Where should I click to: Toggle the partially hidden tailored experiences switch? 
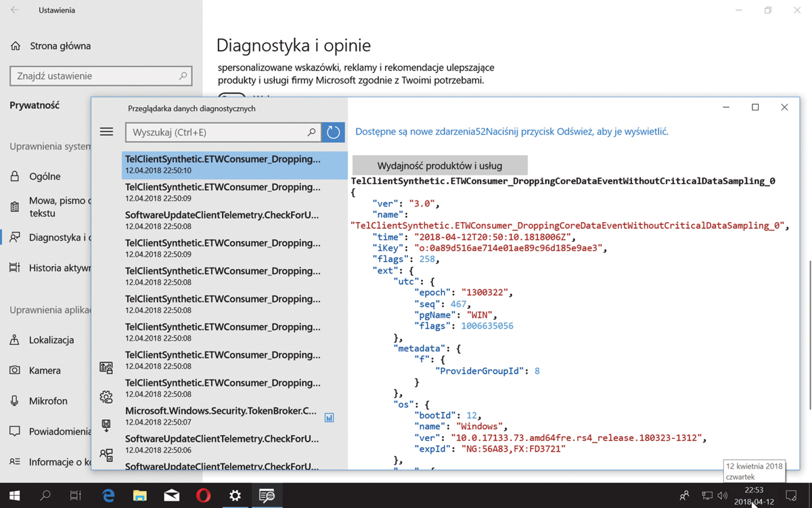tap(231, 96)
